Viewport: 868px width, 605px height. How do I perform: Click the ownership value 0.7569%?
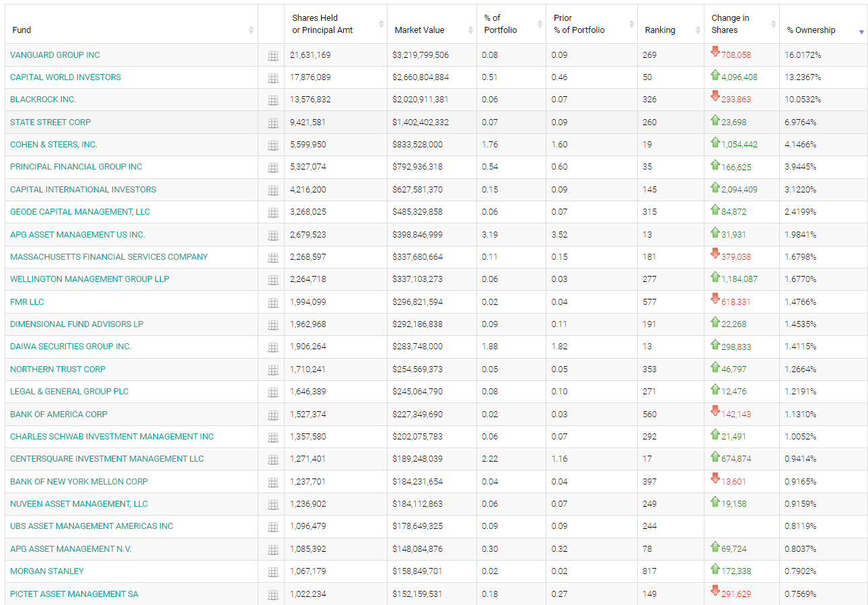[x=801, y=594]
